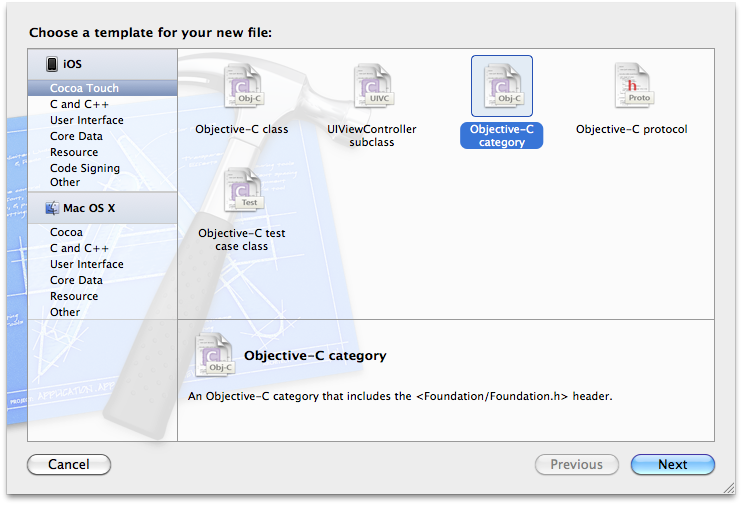Choose Code Signing under iOS
The height and width of the screenshot is (505, 742).
(103, 168)
